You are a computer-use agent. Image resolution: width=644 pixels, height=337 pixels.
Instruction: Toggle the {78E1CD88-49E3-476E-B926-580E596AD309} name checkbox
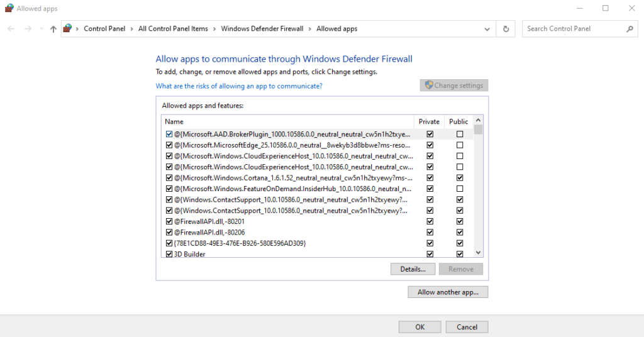169,243
